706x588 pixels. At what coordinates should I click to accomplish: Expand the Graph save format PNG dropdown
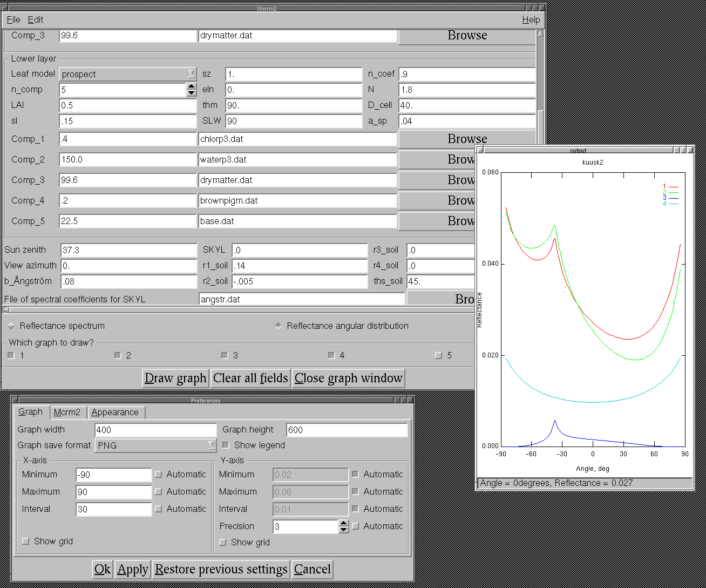[155, 445]
